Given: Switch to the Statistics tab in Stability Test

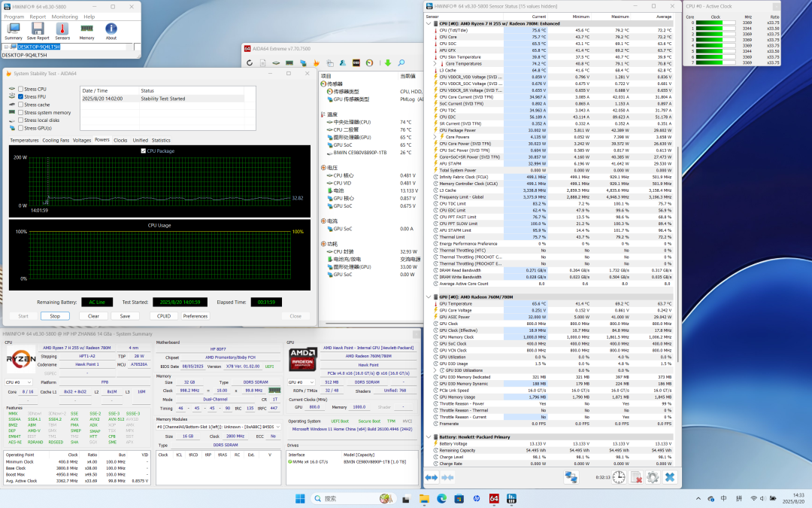Looking at the screenshot, I should 161,140.
